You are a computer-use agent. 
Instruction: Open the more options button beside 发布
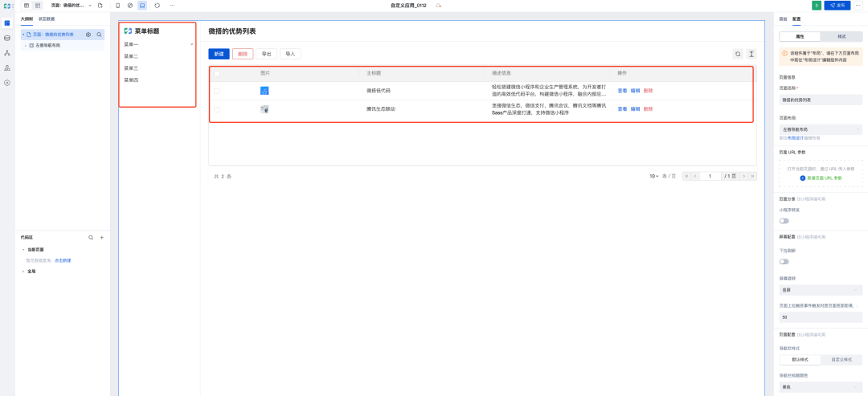(x=858, y=5)
